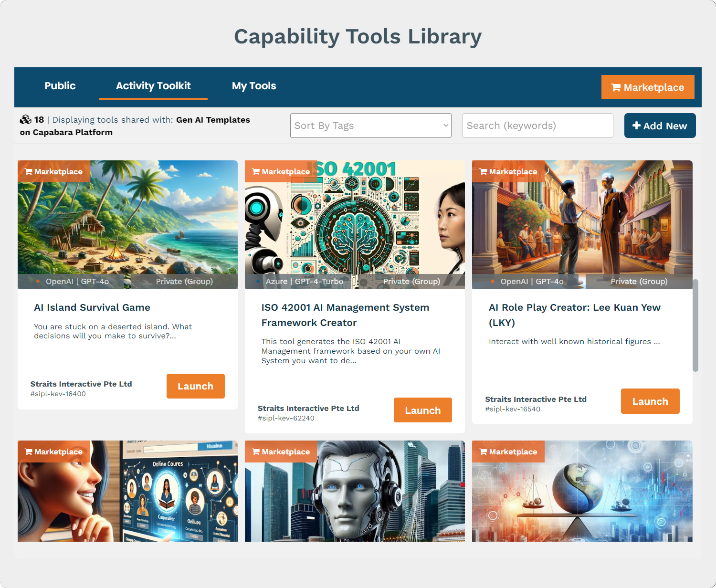Click the cart icon inside the Marketplace button
Viewport: 716px width, 588px height.
tap(616, 87)
